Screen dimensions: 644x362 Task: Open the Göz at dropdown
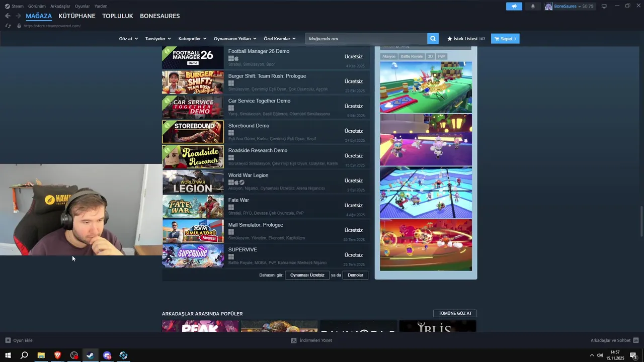coord(128,39)
